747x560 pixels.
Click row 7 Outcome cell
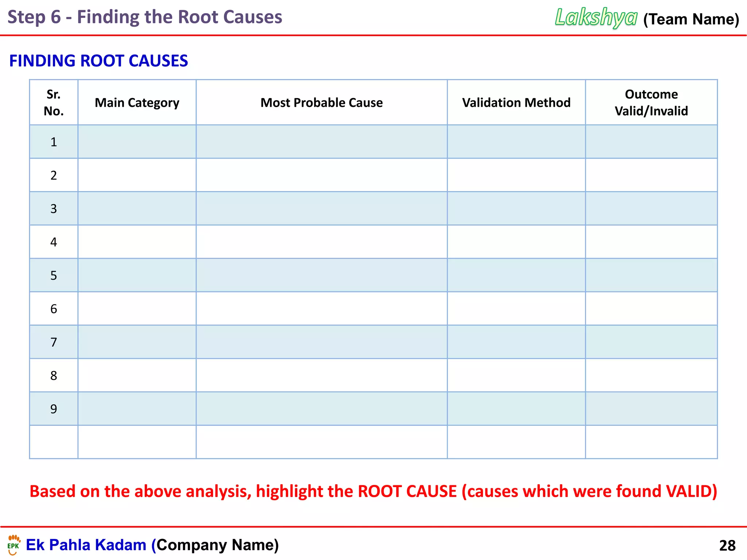[x=651, y=342]
